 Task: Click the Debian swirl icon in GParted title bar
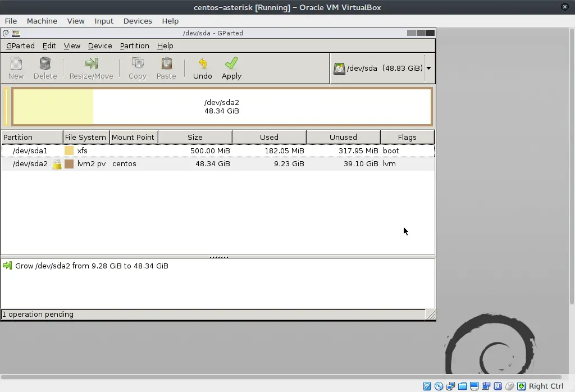6,33
